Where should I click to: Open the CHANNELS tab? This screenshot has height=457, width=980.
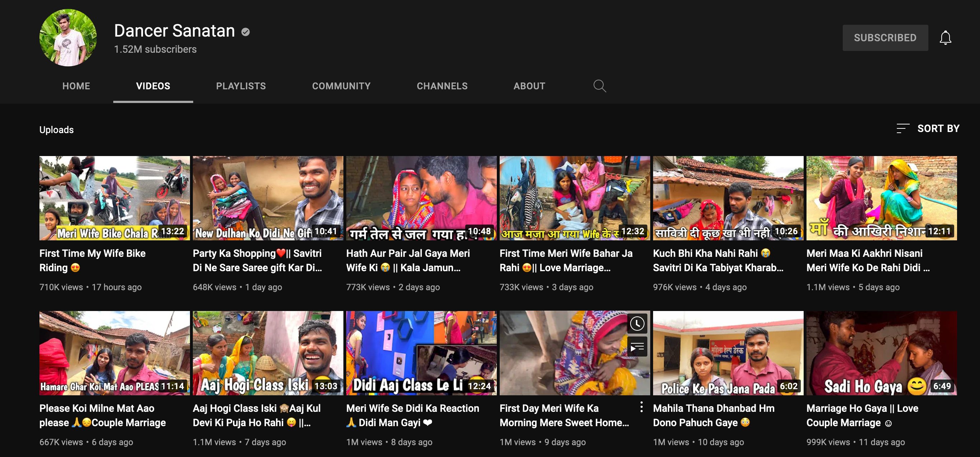tap(442, 86)
